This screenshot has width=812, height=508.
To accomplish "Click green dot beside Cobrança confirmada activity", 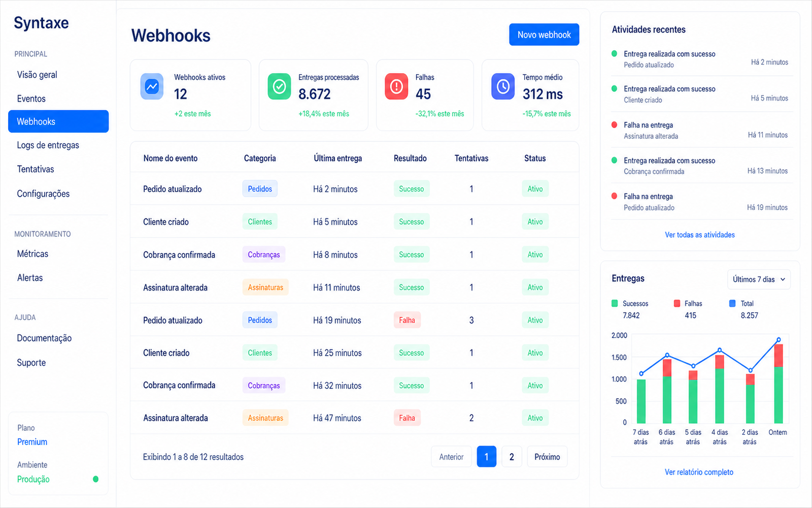I will coord(615,161).
